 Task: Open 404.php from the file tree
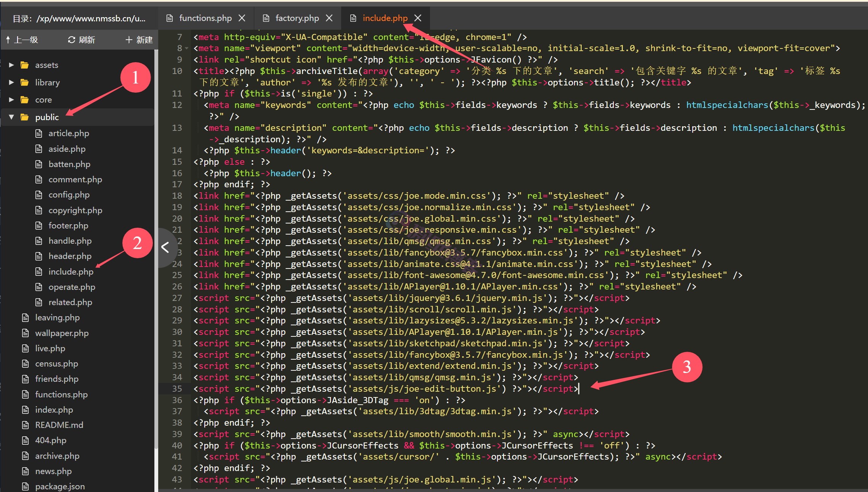coord(51,440)
